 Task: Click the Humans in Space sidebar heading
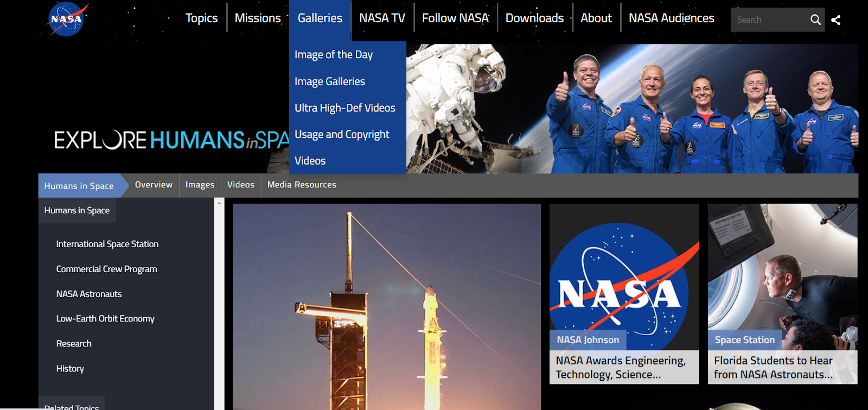pos(77,210)
